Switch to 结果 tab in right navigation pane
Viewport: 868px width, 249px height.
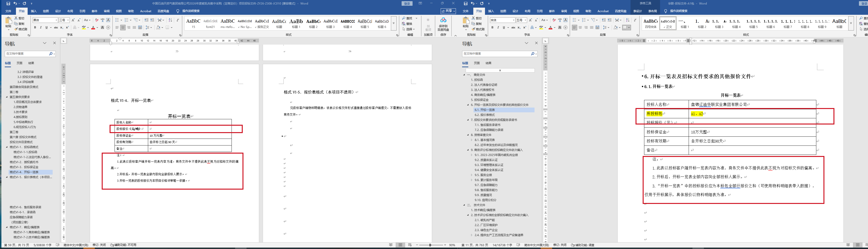click(489, 63)
